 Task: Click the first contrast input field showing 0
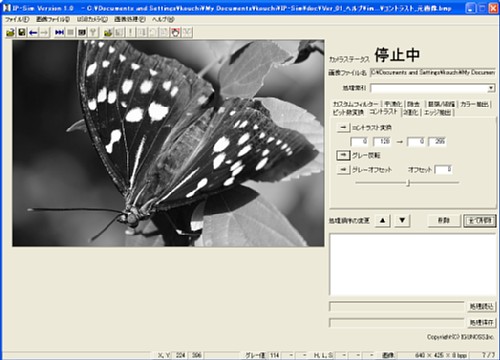pos(359,142)
